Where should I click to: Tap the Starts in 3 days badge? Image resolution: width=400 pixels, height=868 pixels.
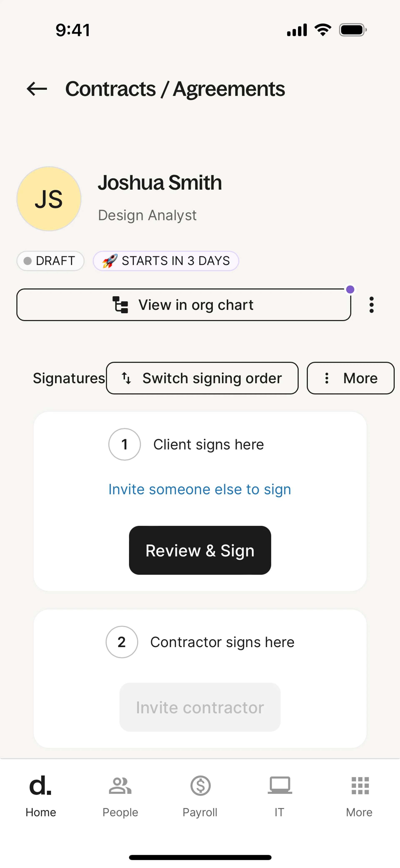(166, 261)
